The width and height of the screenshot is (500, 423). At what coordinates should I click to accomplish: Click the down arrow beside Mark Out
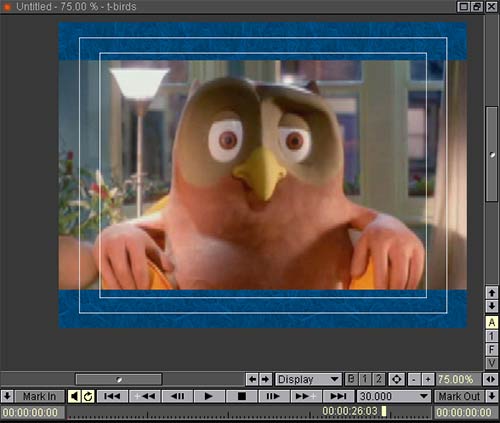(492, 396)
